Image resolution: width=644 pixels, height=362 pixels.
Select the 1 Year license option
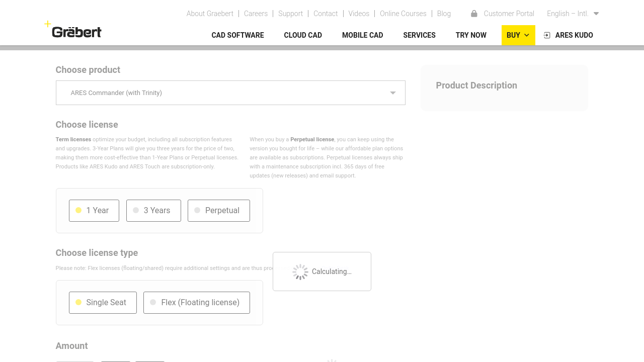coord(94,211)
